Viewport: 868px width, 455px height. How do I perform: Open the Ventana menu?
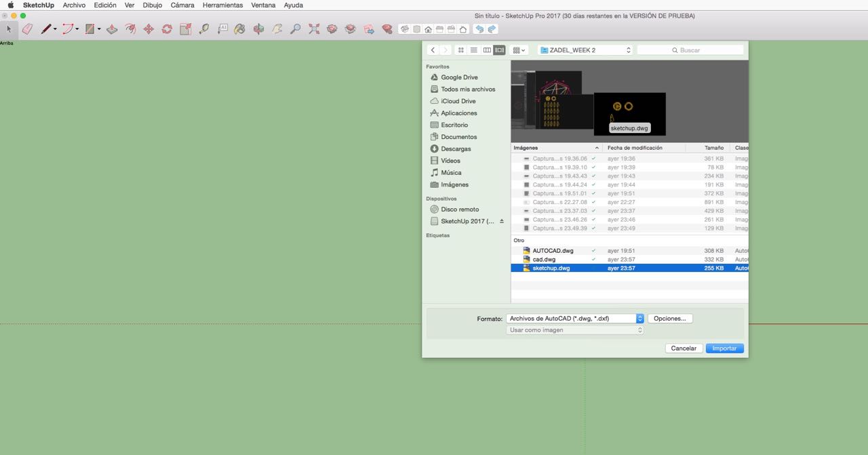tap(263, 5)
